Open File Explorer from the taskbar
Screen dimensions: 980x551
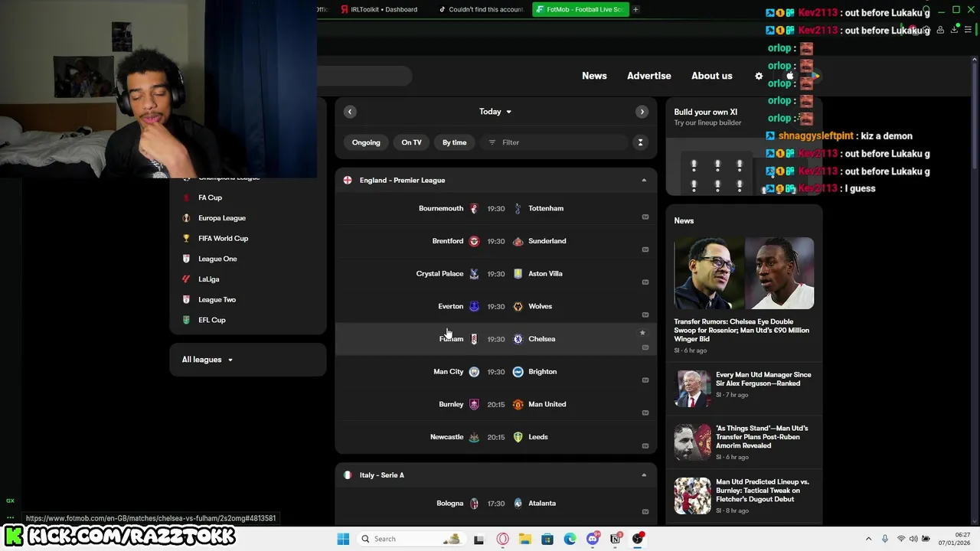point(524,539)
